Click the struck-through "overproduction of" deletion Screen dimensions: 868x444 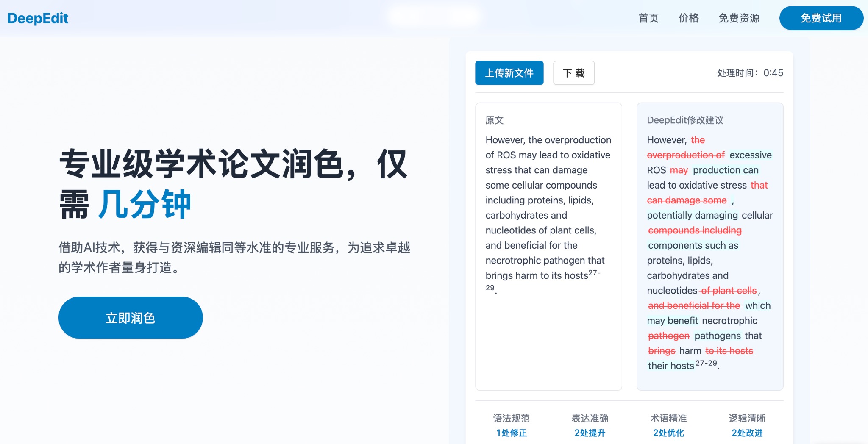(685, 155)
